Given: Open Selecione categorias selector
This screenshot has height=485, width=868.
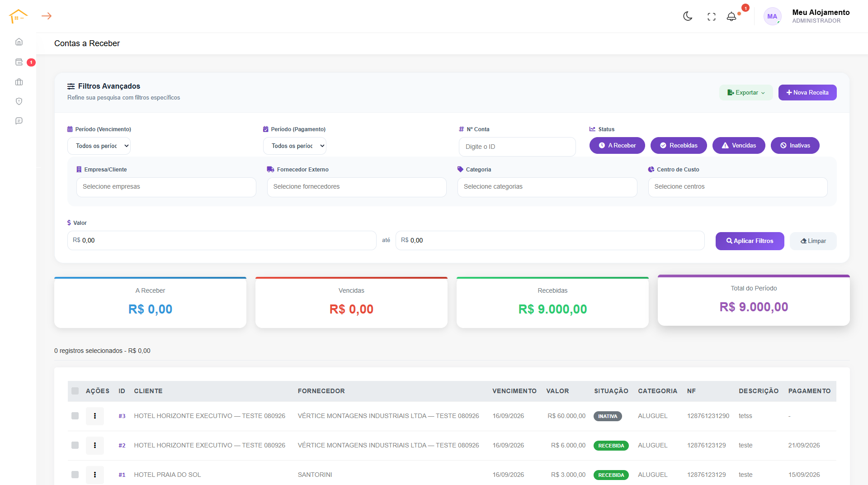Looking at the screenshot, I should pos(547,187).
